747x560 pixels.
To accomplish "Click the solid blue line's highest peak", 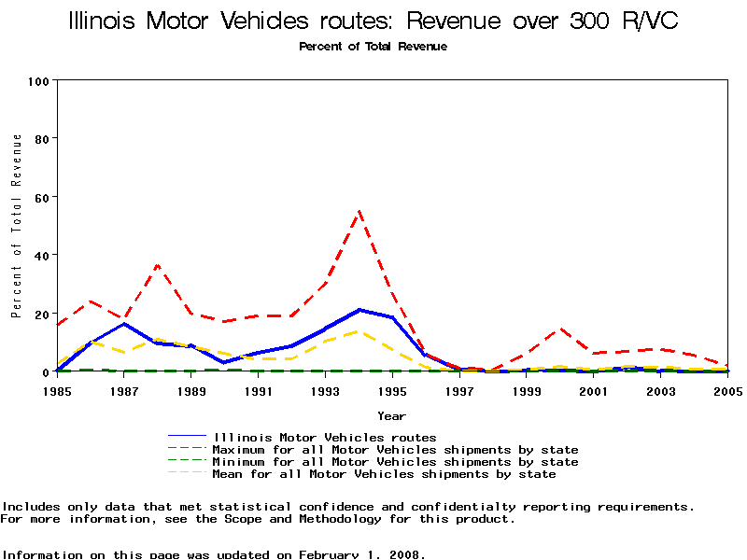I will (359, 310).
